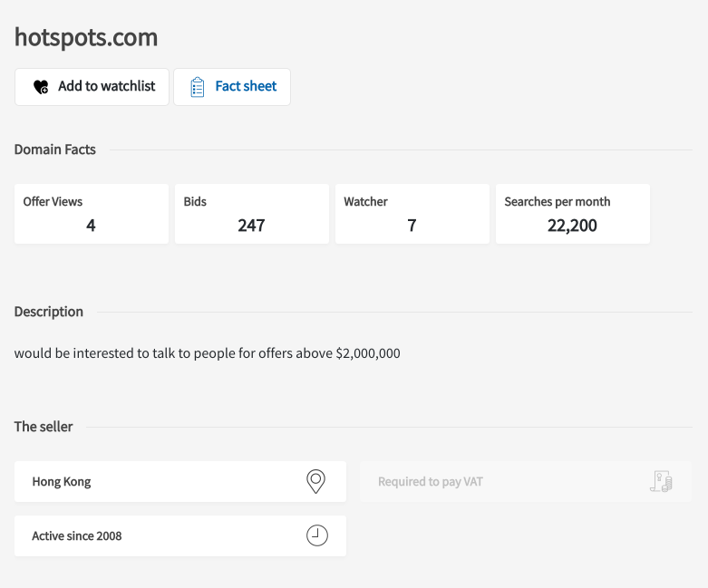Click the clipboard icon beside Fact sheet
This screenshot has height=588, width=708.
197,87
